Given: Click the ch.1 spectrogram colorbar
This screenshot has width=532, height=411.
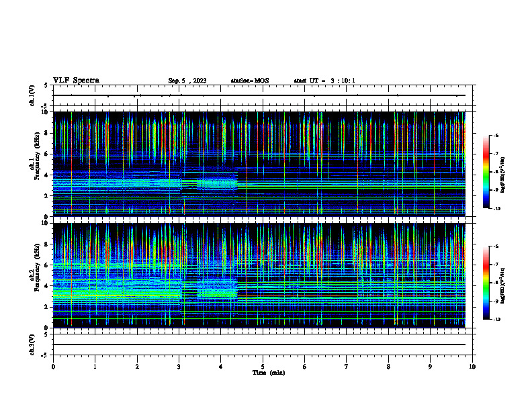Looking at the screenshot, I should tap(486, 172).
